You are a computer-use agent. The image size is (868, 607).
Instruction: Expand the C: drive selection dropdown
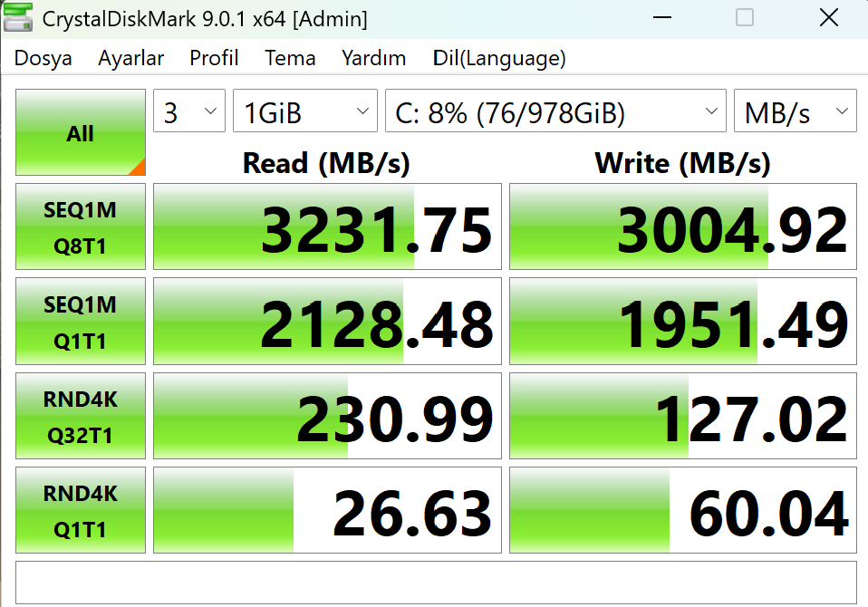point(555,111)
